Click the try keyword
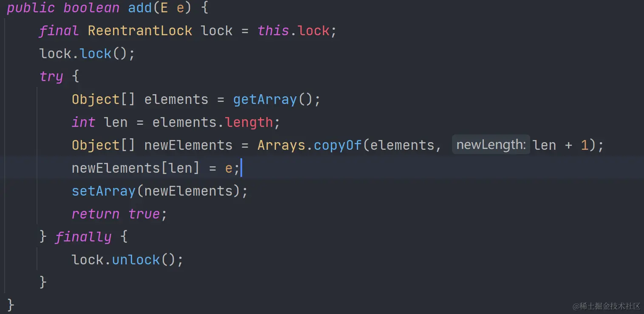The width and height of the screenshot is (644, 314). pos(51,77)
